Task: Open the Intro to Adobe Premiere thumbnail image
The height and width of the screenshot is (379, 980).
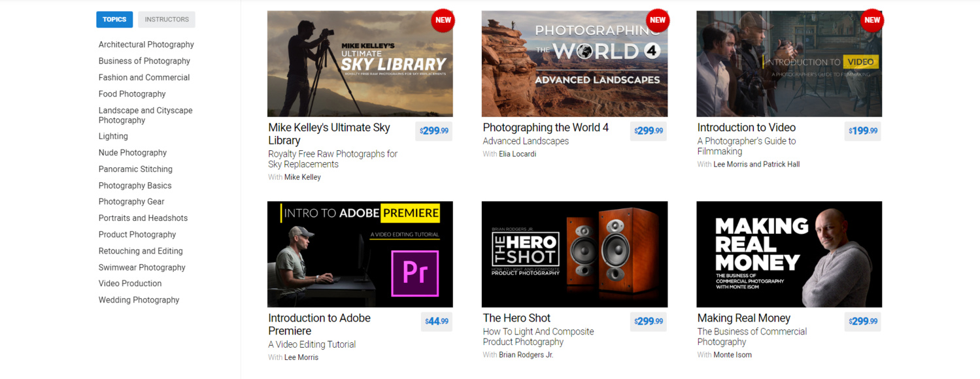Action: click(x=360, y=254)
